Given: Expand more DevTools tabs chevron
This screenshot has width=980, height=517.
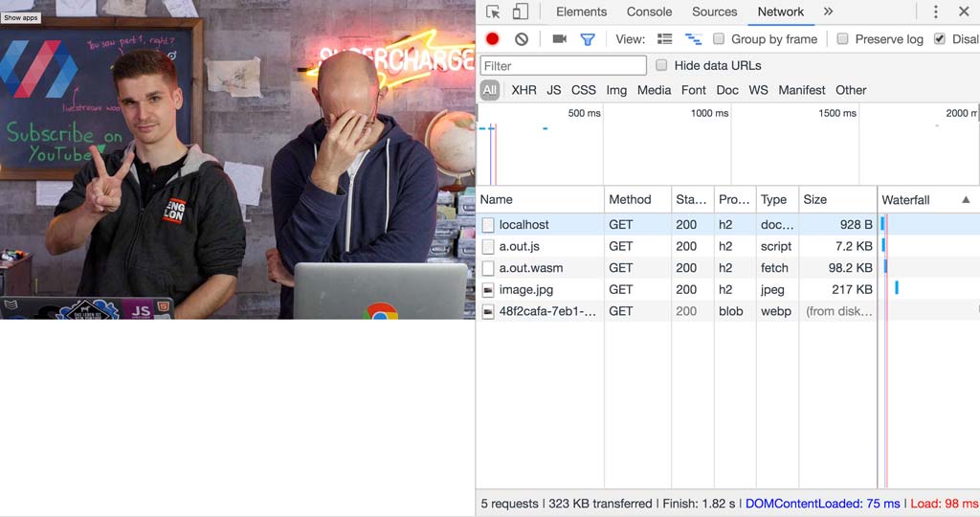Looking at the screenshot, I should [828, 11].
